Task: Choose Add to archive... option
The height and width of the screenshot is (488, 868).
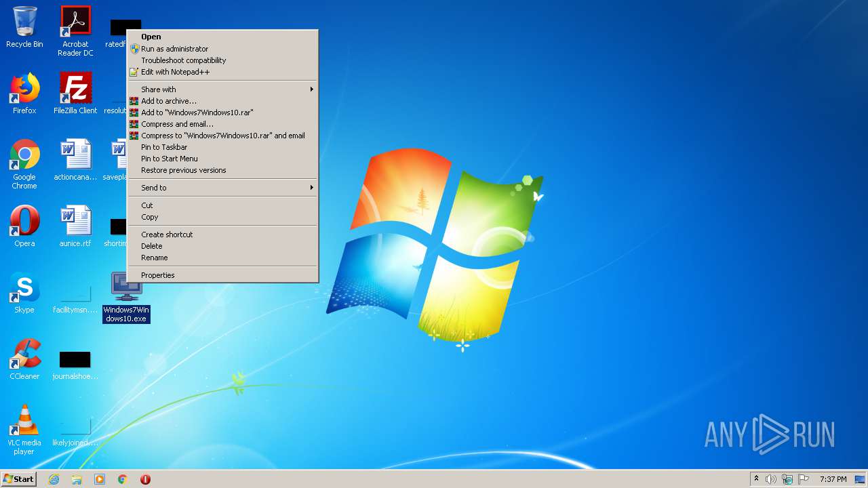Action: coord(223,101)
